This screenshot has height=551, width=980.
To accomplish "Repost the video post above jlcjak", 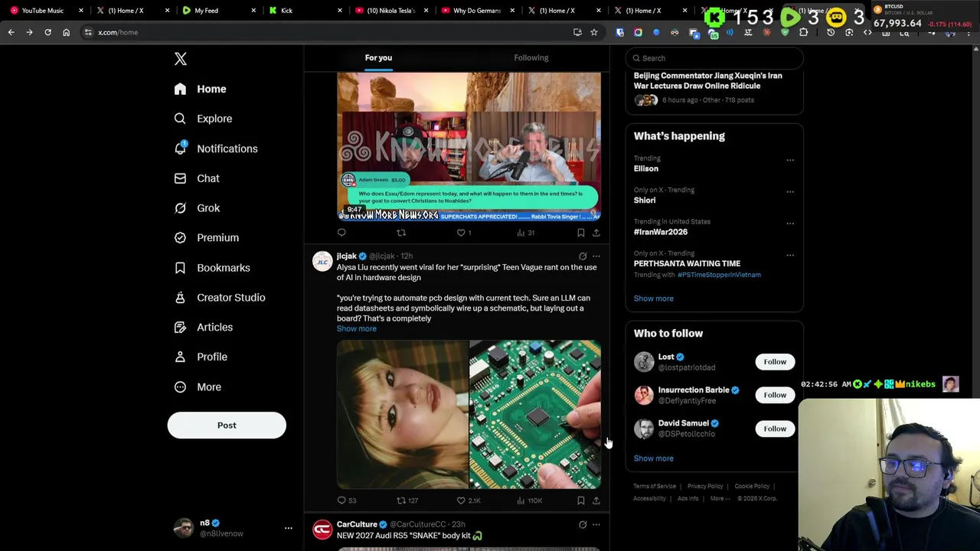I will click(401, 233).
